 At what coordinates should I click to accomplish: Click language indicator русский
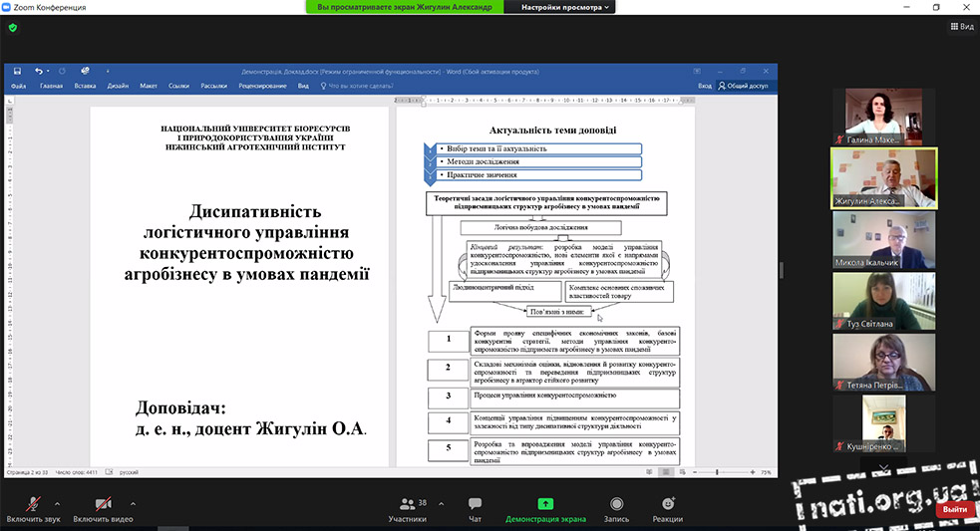coord(129,472)
